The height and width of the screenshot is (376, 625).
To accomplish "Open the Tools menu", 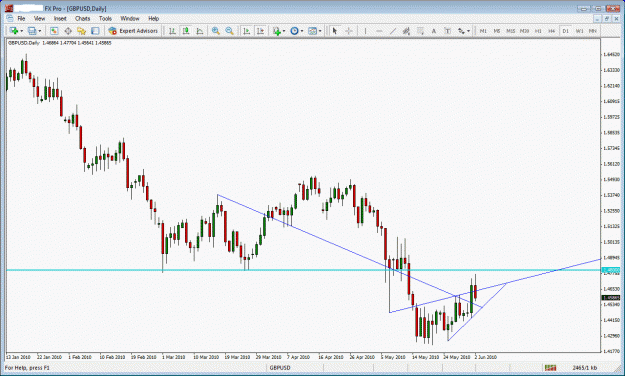I will click(x=105, y=18).
